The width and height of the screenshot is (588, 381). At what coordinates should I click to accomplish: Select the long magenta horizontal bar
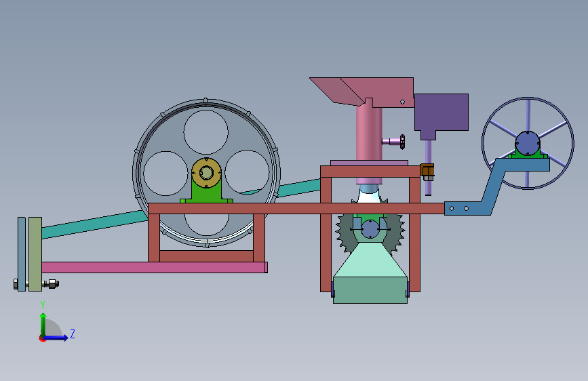tap(155, 267)
